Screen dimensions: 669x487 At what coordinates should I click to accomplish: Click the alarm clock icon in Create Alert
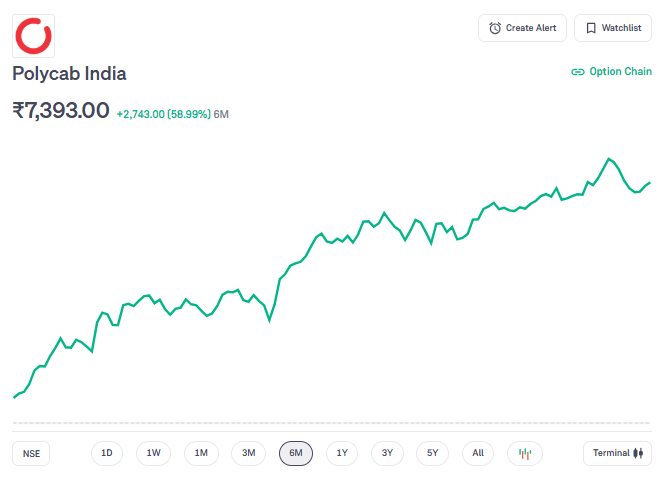pyautogui.click(x=495, y=28)
